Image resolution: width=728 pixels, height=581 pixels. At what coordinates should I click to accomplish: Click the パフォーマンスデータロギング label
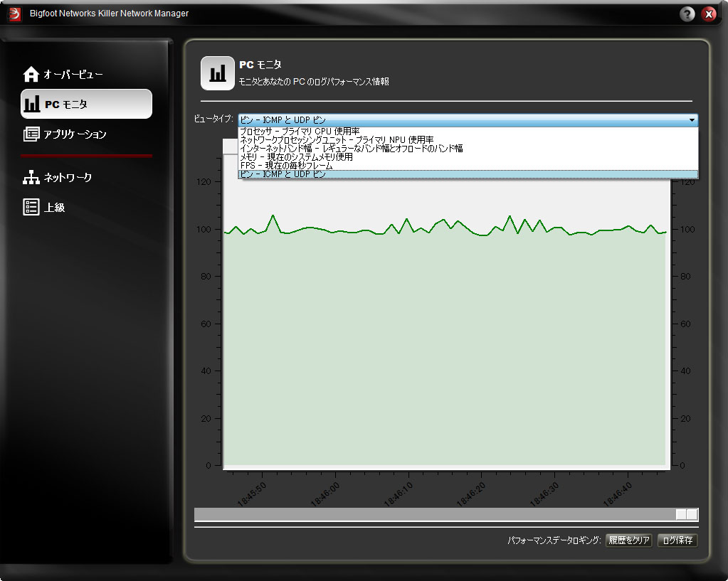pos(554,540)
